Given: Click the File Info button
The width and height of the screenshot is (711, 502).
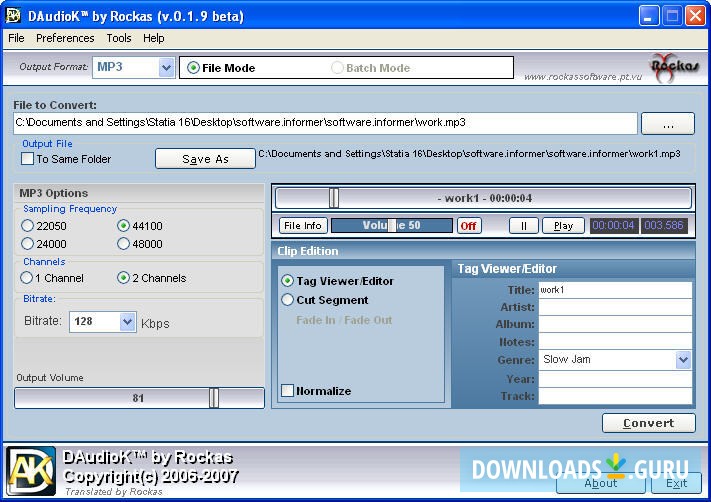Looking at the screenshot, I should [x=303, y=225].
